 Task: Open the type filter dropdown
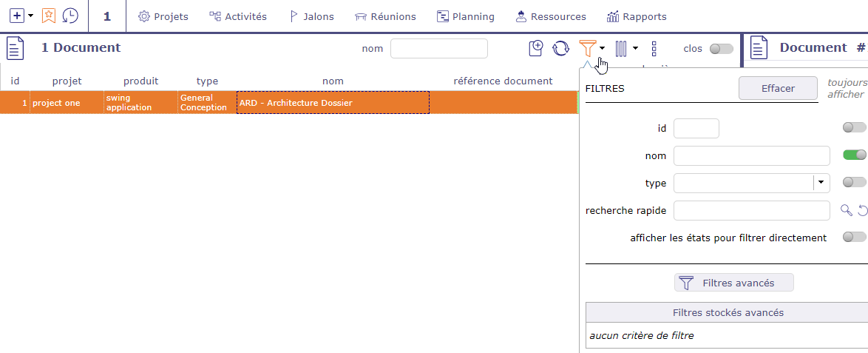pos(821,183)
